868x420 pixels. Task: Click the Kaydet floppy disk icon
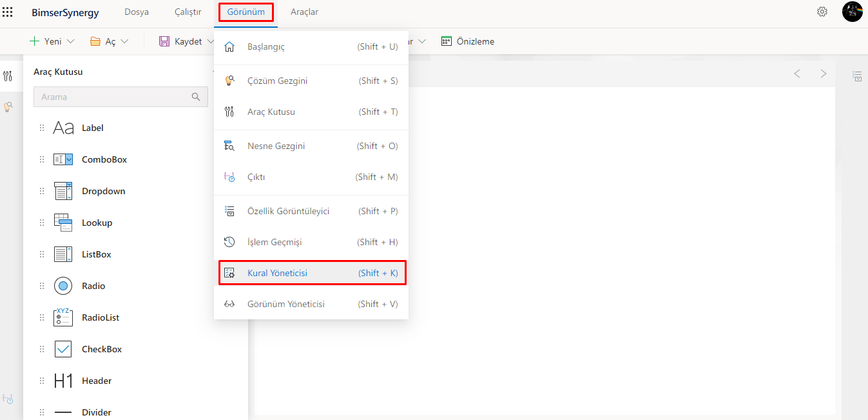164,41
